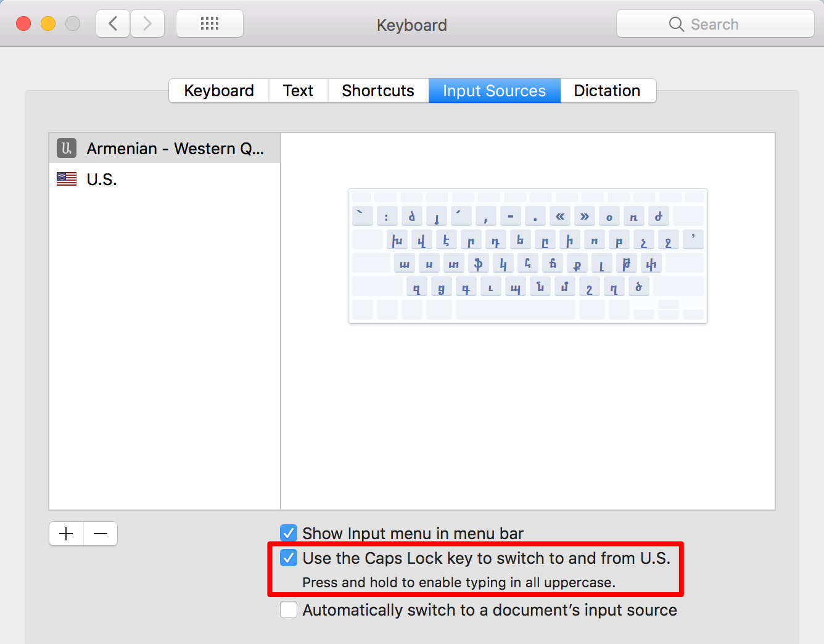Enable automatically switch to document's input source

point(289,610)
